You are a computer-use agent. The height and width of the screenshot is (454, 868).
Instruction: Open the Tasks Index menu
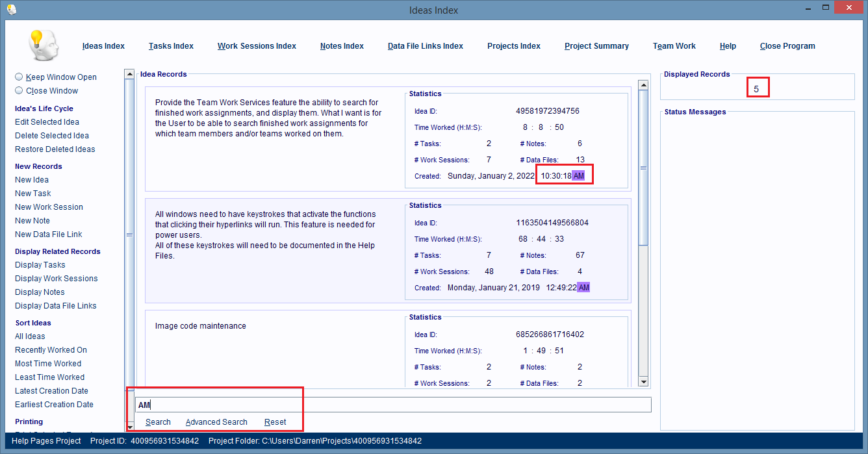pyautogui.click(x=171, y=46)
